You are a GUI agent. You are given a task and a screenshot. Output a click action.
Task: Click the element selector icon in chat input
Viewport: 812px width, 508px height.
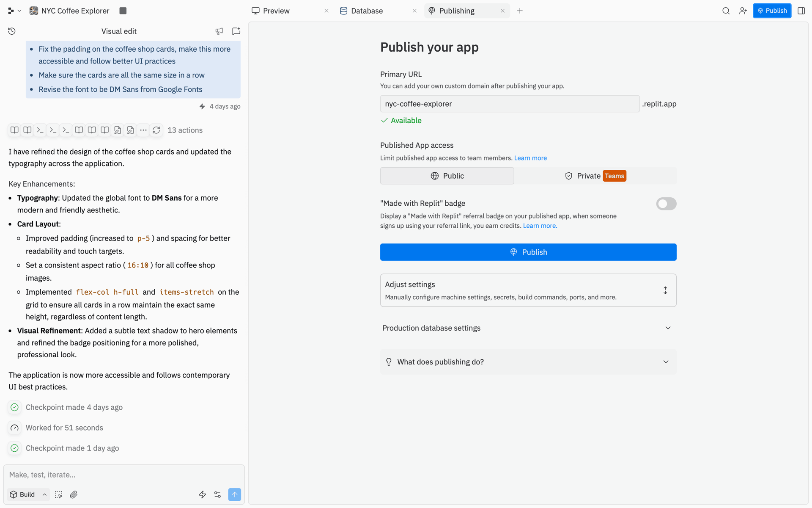(59, 494)
